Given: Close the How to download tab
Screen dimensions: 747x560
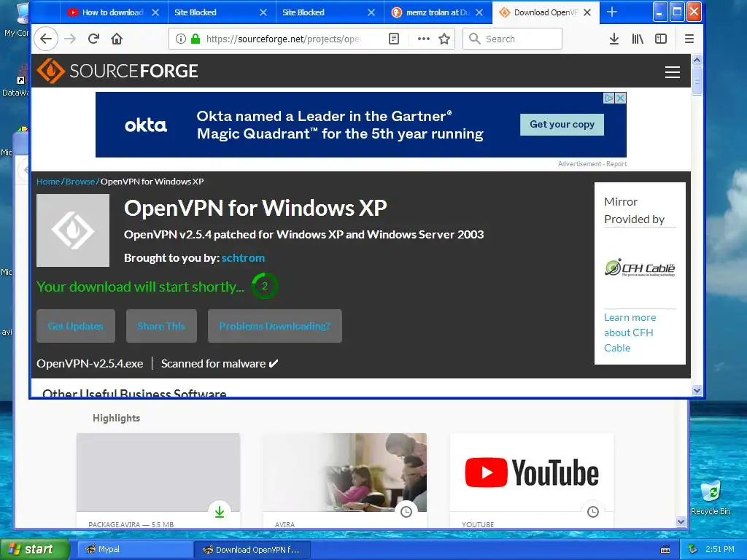Looking at the screenshot, I should (155, 12).
